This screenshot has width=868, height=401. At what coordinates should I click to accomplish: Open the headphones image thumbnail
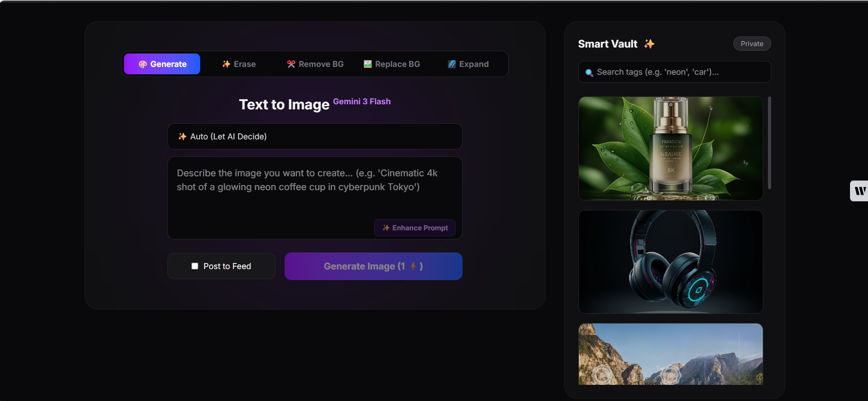671,262
